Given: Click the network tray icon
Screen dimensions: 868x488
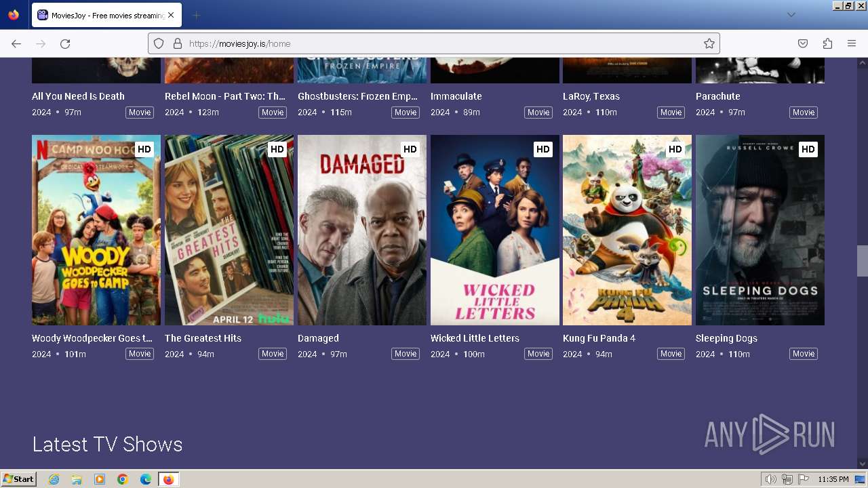Looking at the screenshot, I should [x=787, y=479].
